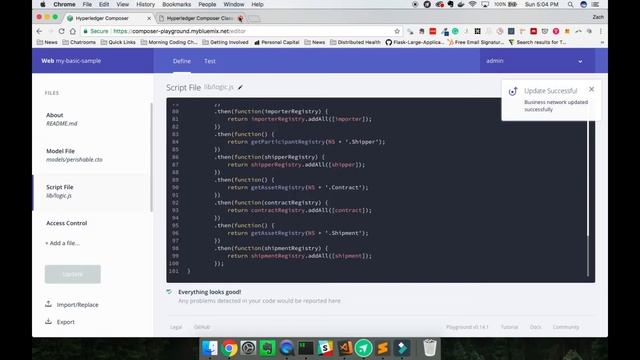Open Finder from the Dock

pos(210,348)
